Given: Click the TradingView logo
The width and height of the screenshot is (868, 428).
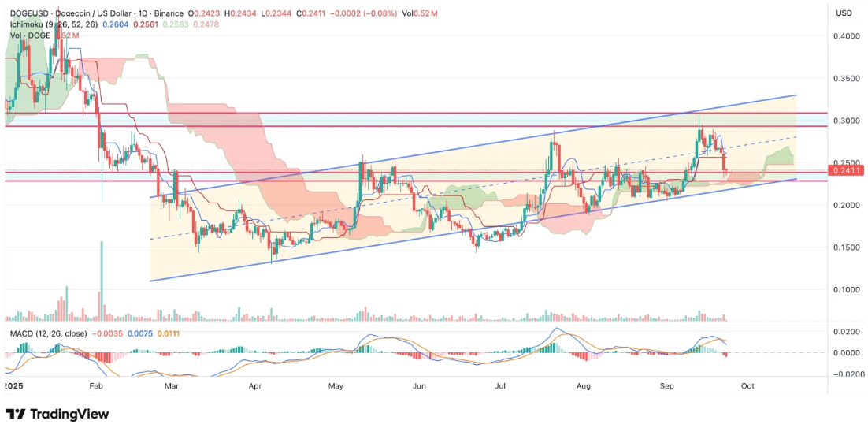Looking at the screenshot, I should [x=57, y=414].
